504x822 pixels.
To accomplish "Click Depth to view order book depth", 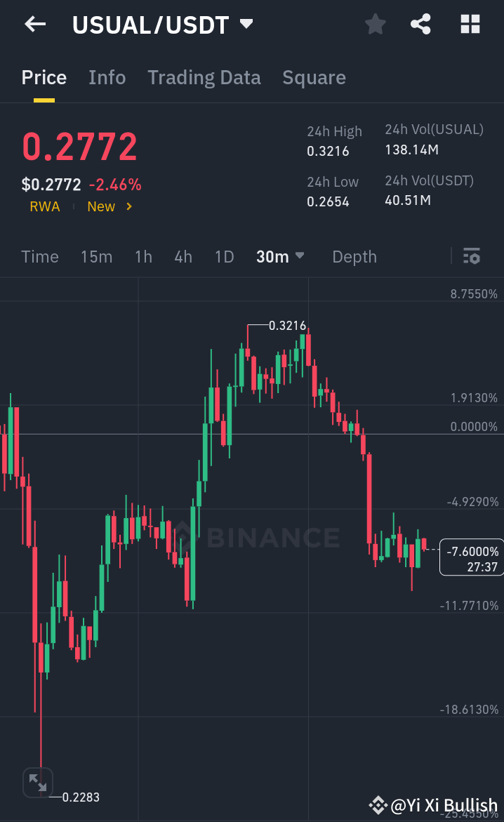I will click(x=354, y=256).
